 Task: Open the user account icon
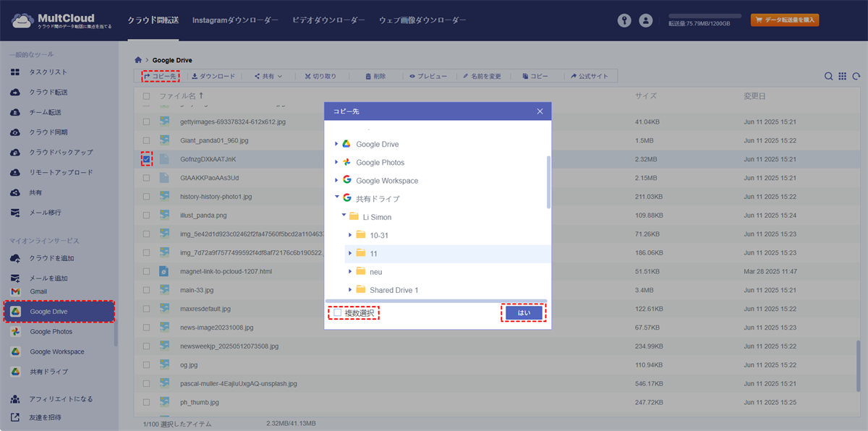[646, 21]
